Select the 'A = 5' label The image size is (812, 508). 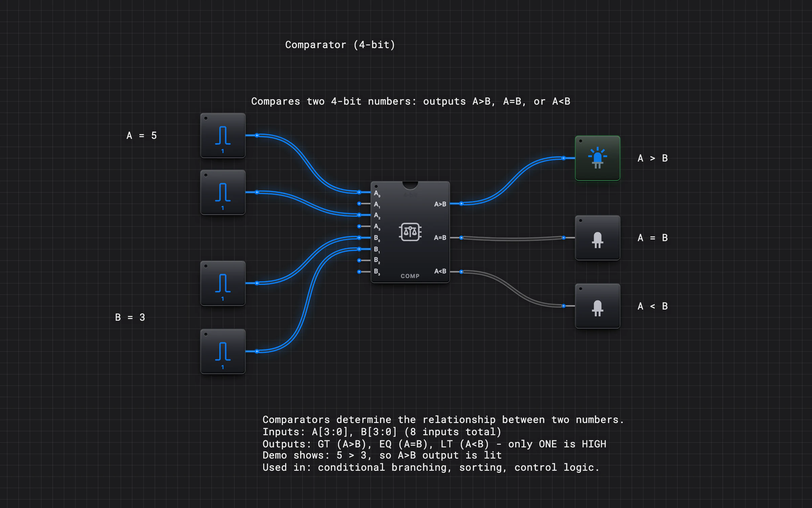[x=141, y=135]
